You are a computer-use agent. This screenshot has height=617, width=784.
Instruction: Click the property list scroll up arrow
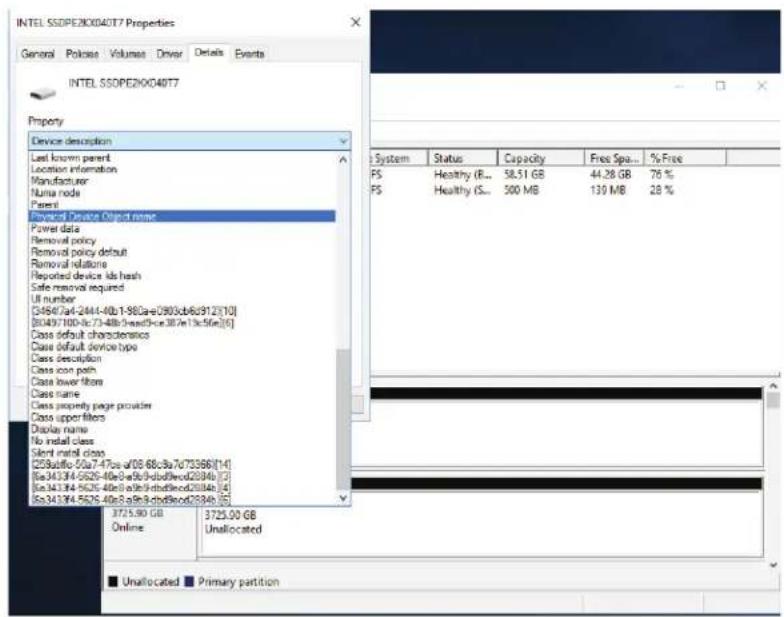click(343, 160)
